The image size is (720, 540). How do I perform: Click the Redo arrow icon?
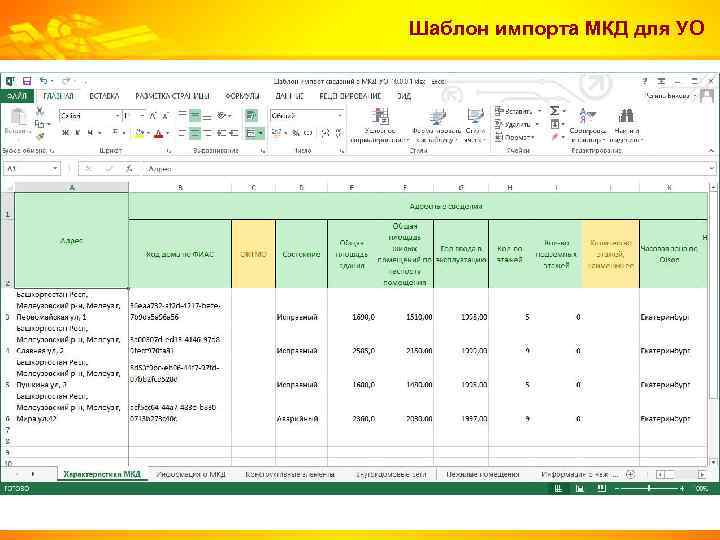tap(67, 81)
